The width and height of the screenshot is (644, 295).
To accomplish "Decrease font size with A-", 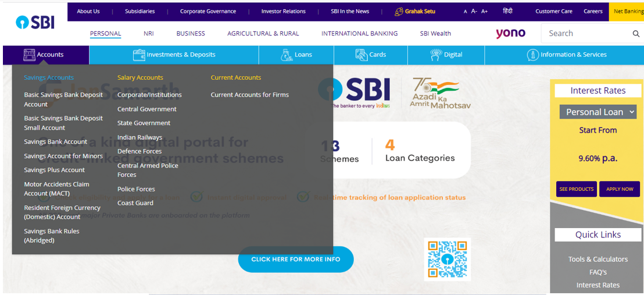I will click(474, 12).
